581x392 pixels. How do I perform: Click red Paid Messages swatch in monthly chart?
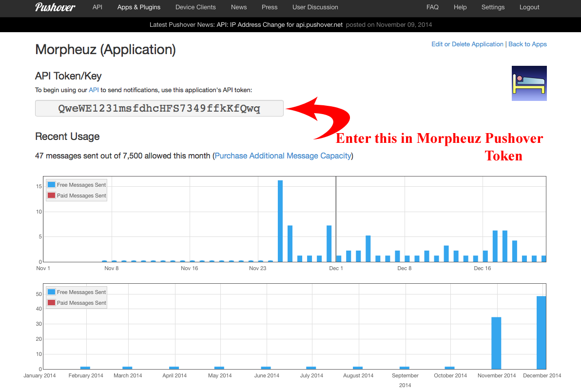(x=52, y=303)
